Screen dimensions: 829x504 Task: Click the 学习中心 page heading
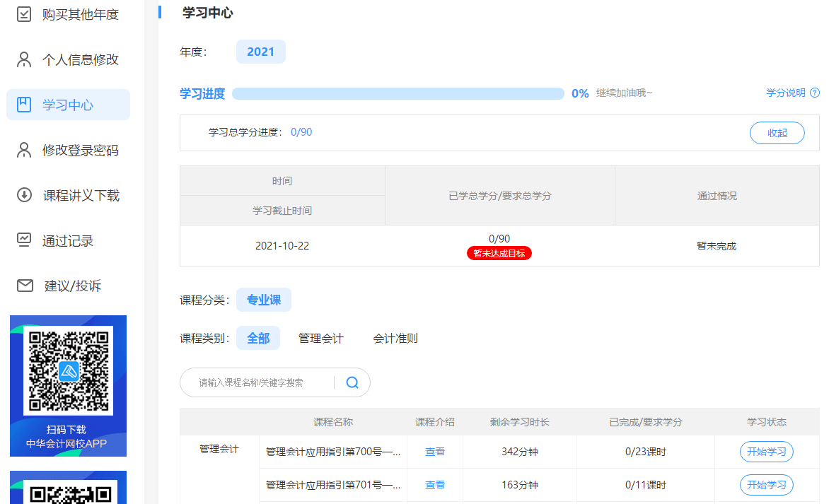pos(208,13)
